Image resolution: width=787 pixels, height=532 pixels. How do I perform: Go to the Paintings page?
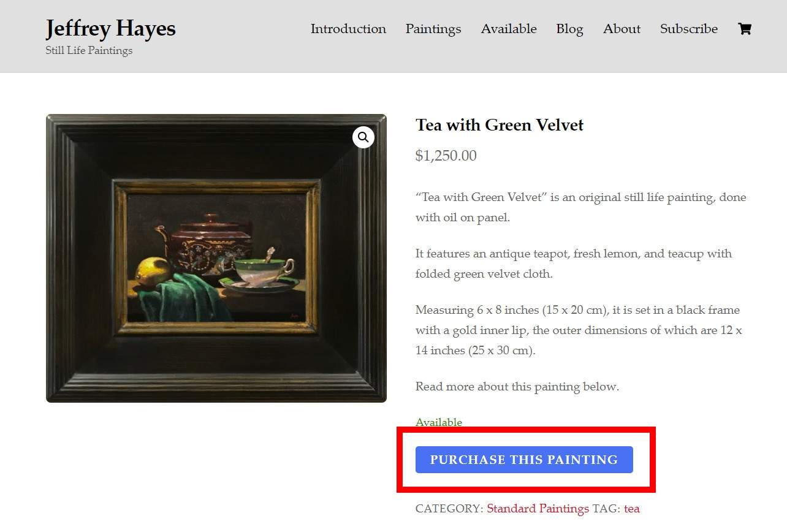coord(433,29)
